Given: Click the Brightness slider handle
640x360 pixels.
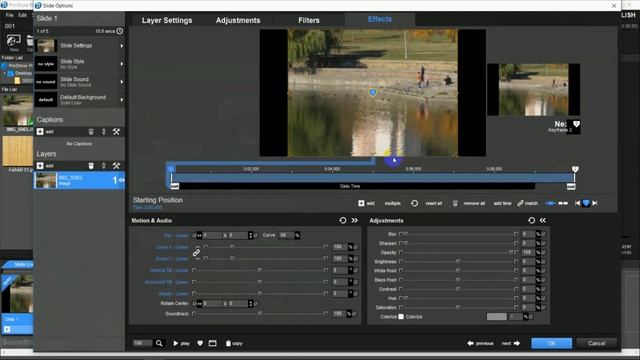Looking at the screenshot, I should coord(458,261).
